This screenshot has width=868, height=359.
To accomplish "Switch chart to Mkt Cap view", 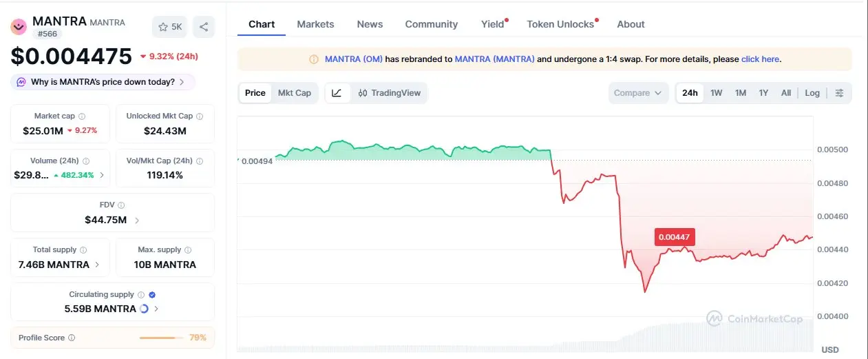I will tap(294, 93).
